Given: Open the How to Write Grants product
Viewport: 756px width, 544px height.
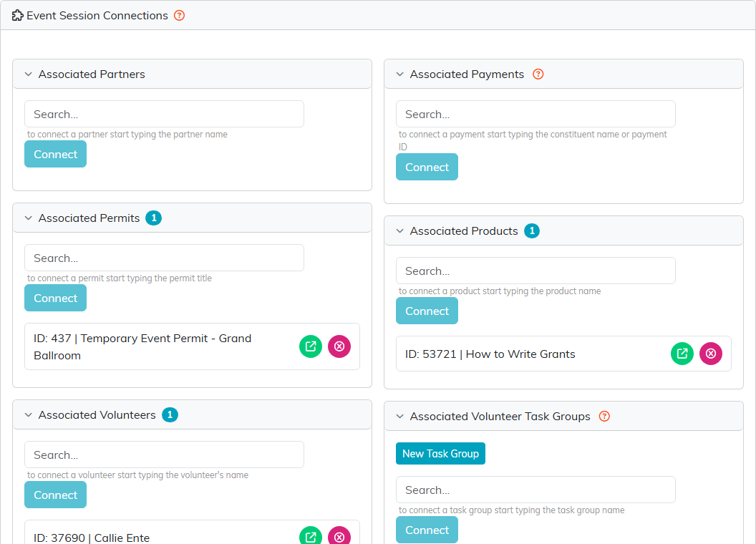Looking at the screenshot, I should pyautogui.click(x=682, y=354).
